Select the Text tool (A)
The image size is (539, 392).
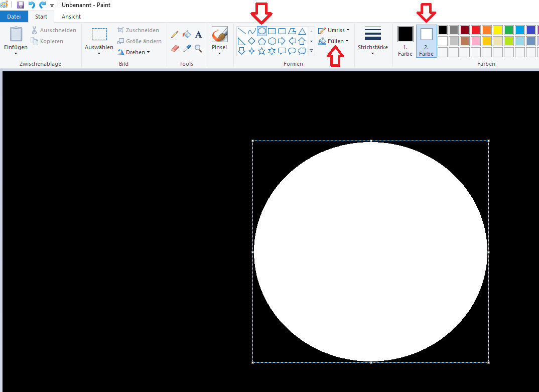[198, 35]
